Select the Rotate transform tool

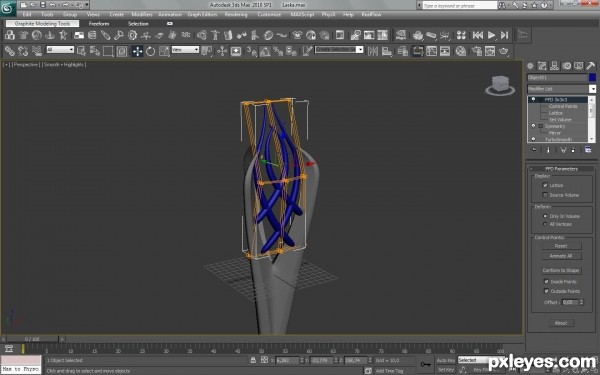coord(150,51)
